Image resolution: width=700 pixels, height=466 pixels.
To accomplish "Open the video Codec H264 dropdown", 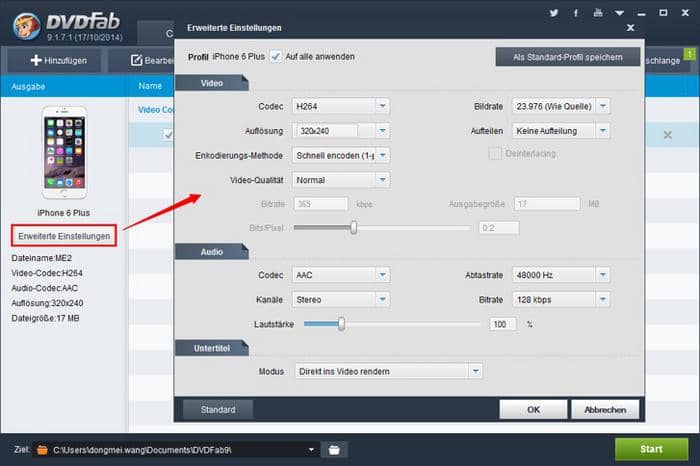I will click(341, 106).
